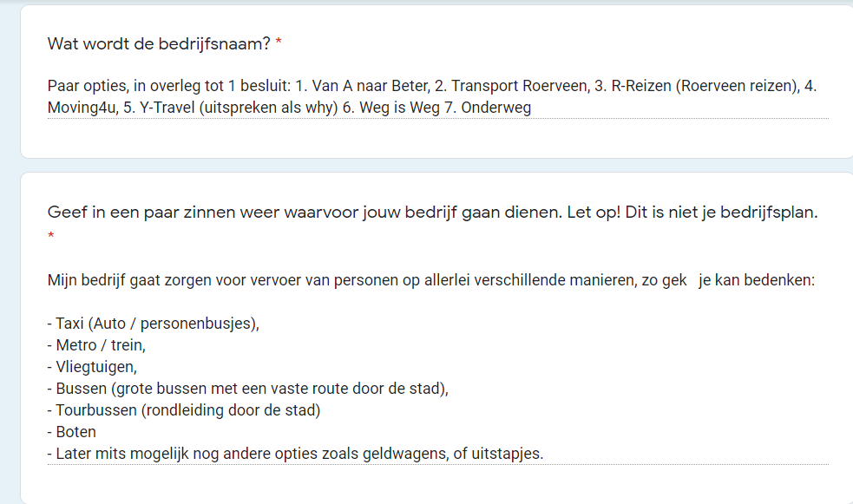
Task: Click the red asterisk beside the bedrijfsnaam question
Action: (279, 43)
